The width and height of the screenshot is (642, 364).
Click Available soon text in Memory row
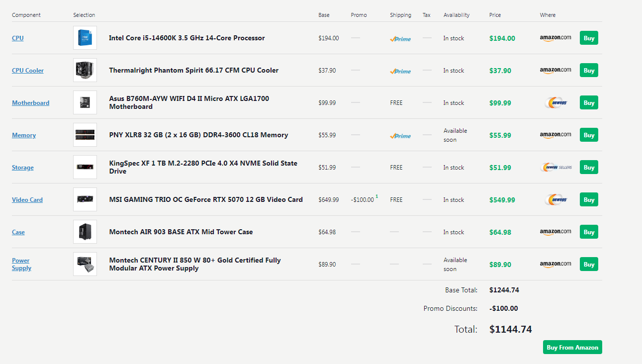456,135
